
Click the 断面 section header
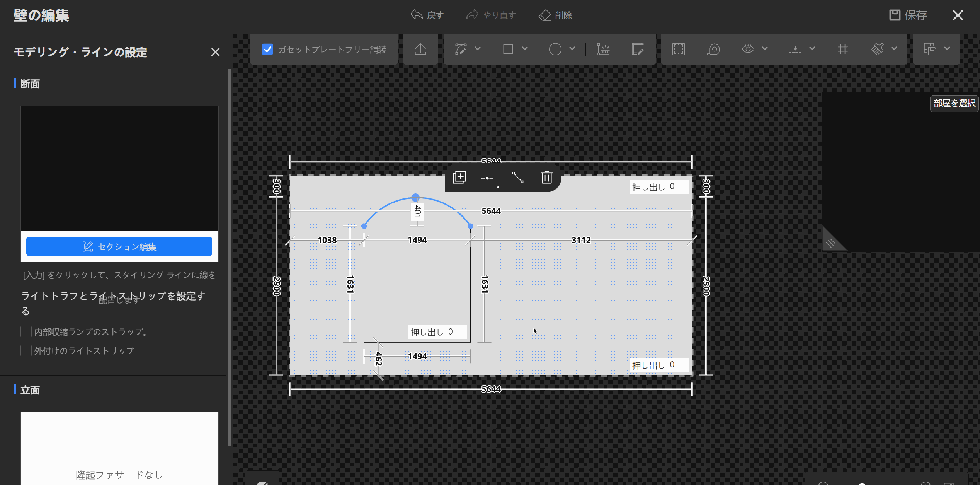pos(30,84)
